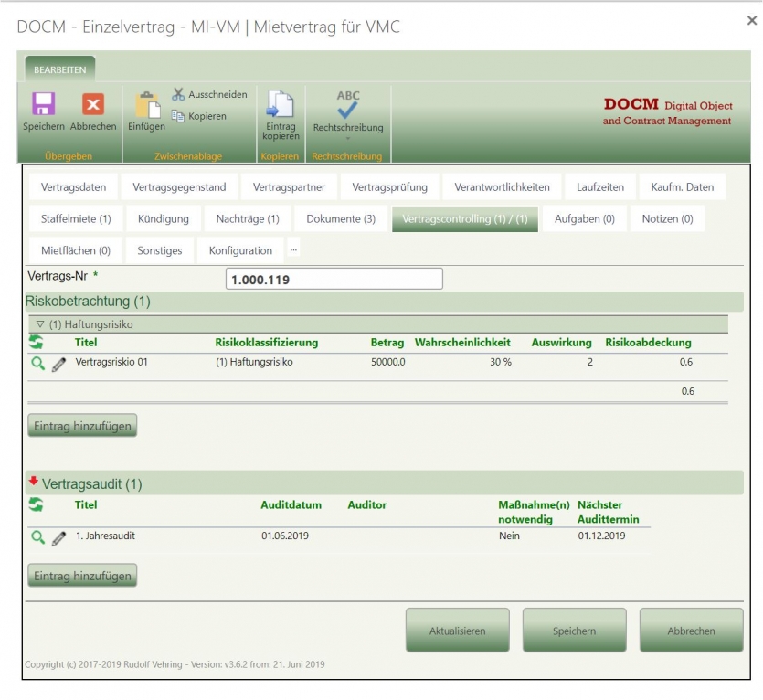Viewport: 763px width, 700px height.
Task: Click the Vertragsriskio 01 title text
Action: [x=111, y=362]
